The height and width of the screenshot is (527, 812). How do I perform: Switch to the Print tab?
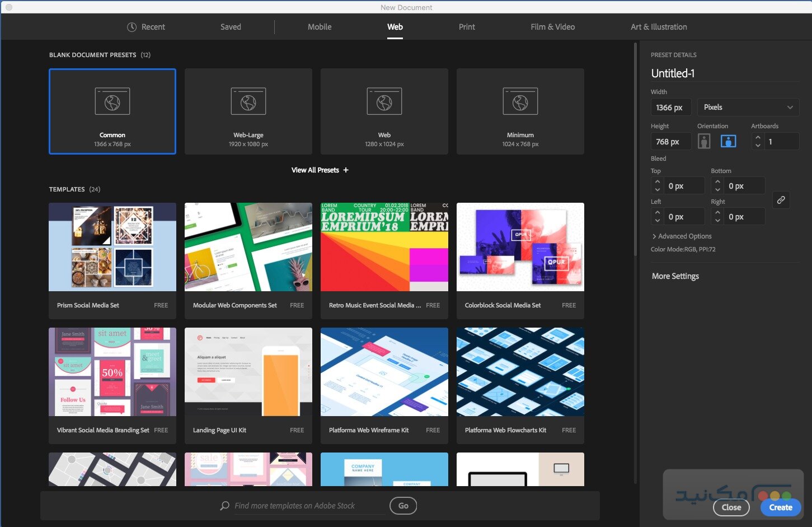[467, 26]
